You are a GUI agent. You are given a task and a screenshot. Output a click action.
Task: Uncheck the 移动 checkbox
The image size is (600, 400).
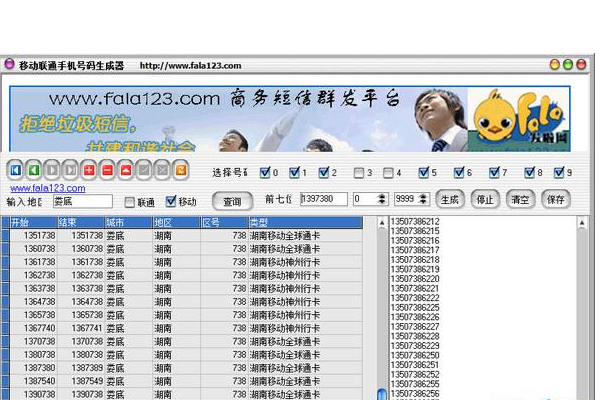coord(171,201)
